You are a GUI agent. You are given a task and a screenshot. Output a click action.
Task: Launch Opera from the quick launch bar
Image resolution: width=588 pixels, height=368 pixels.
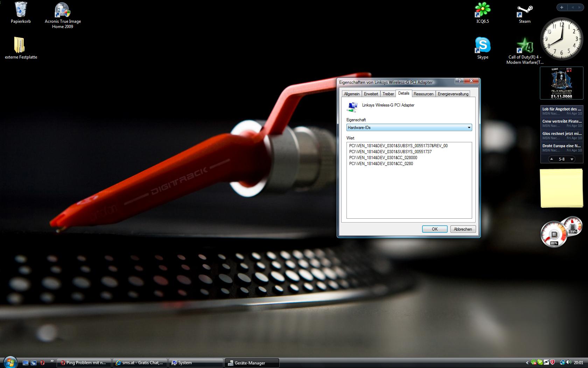coord(42,363)
